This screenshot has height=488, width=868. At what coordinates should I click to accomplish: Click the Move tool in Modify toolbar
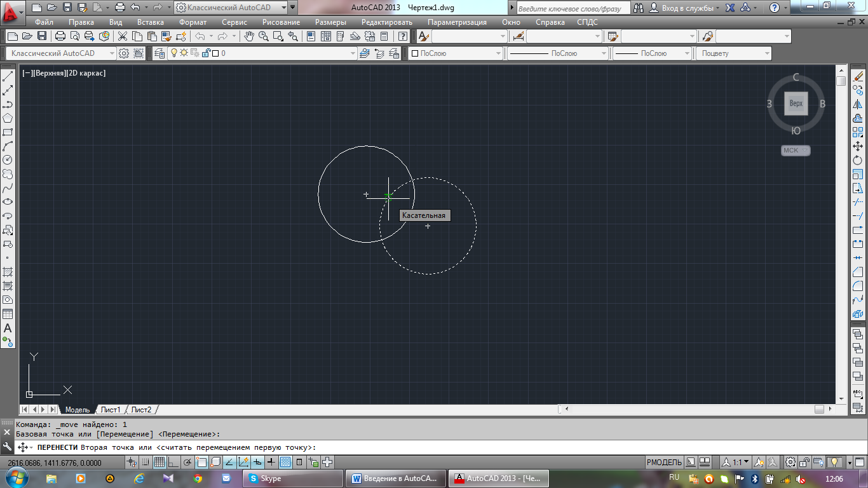(858, 146)
